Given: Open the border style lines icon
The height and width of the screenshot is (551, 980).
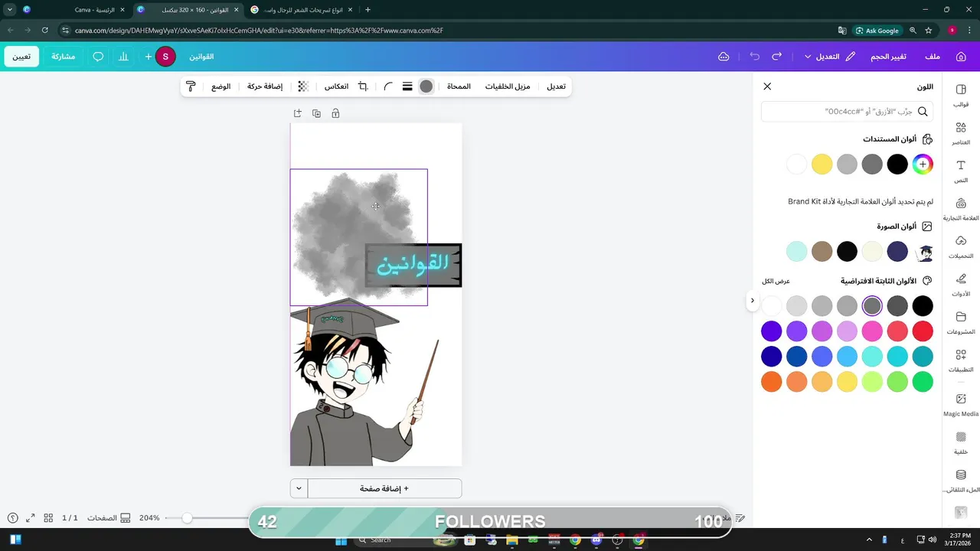Looking at the screenshot, I should [407, 86].
